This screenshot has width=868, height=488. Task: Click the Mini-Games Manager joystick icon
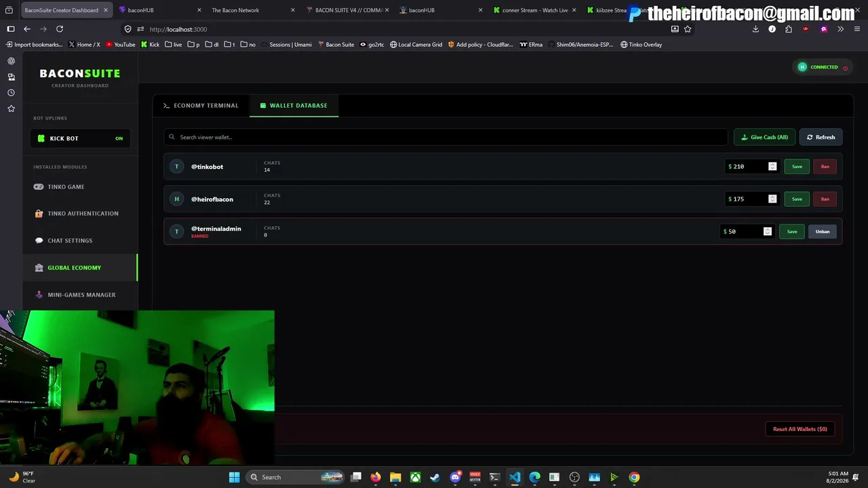(39, 295)
